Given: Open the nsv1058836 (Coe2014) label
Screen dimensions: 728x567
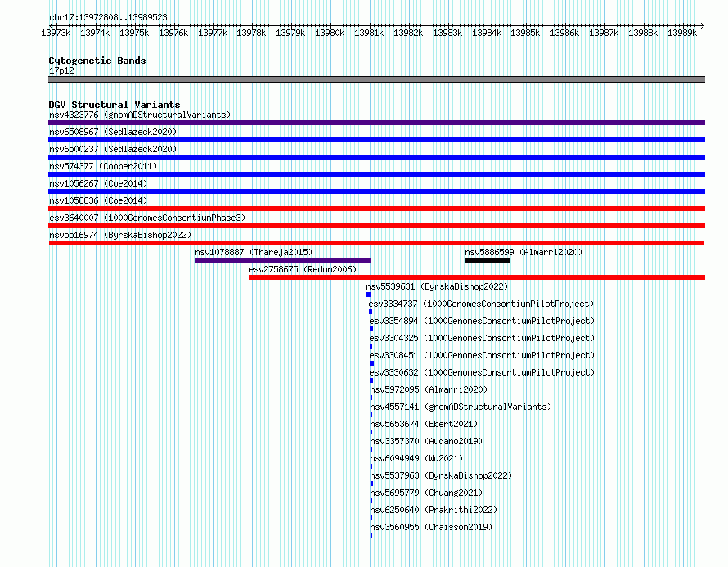Looking at the screenshot, I should [x=98, y=200].
